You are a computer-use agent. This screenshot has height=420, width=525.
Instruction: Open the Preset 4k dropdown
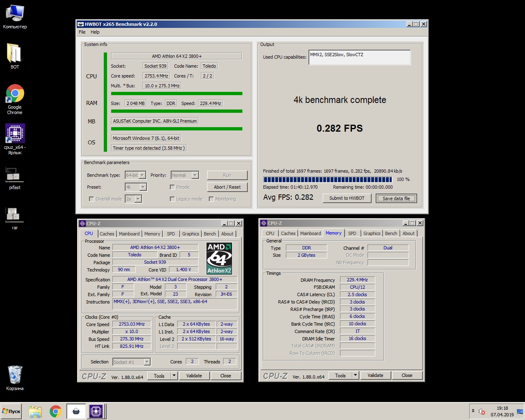coord(143,187)
